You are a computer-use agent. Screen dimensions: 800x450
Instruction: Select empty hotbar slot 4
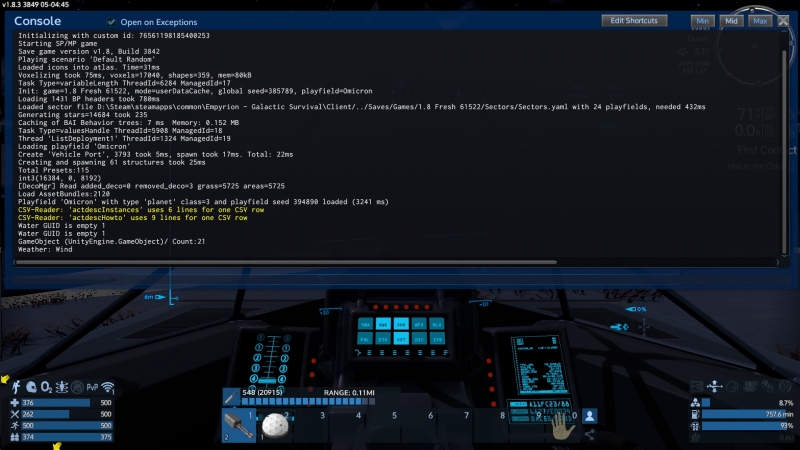click(x=347, y=425)
